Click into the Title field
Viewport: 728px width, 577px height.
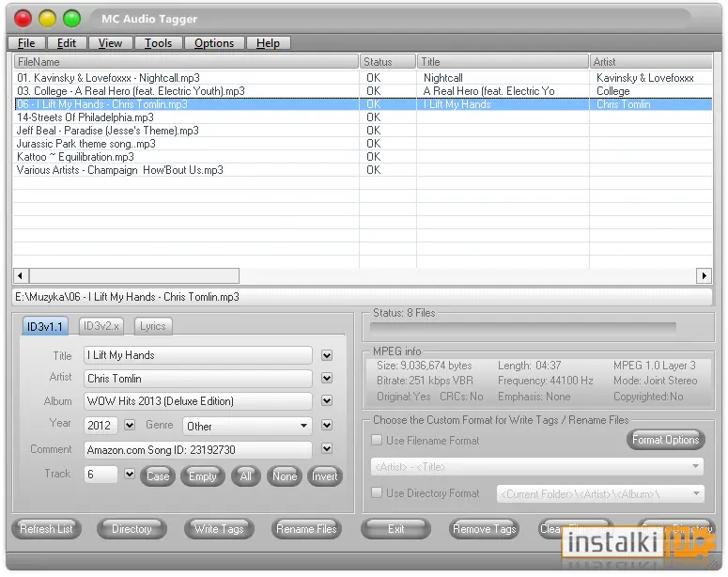pos(198,356)
